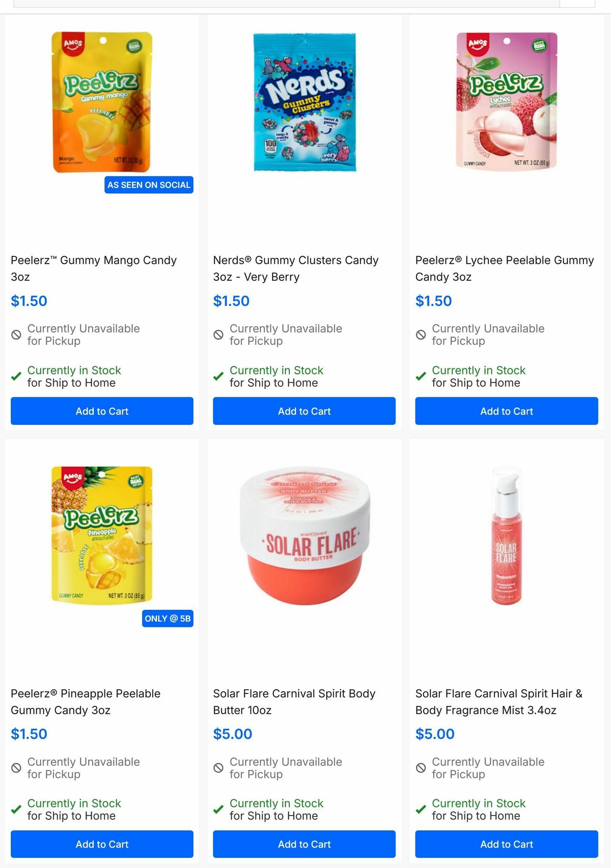Open the Nerds Gummy Clusters product title link
Image resolution: width=611 pixels, height=868 pixels.
click(296, 268)
